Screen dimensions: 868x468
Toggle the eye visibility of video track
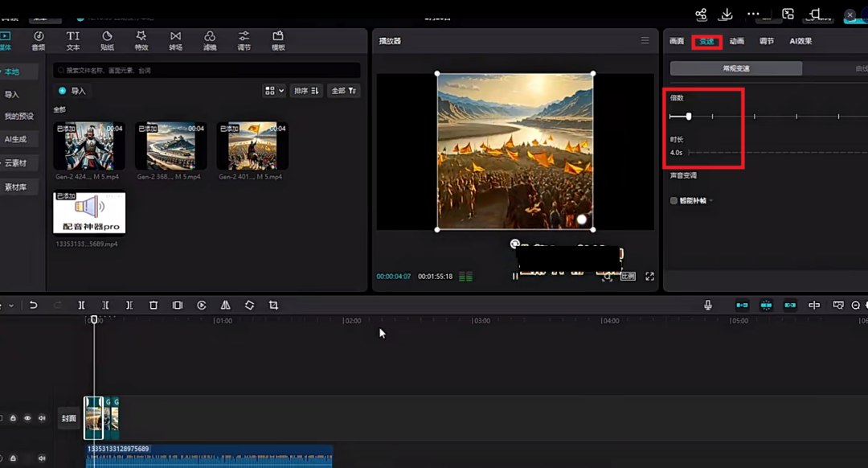[27, 418]
